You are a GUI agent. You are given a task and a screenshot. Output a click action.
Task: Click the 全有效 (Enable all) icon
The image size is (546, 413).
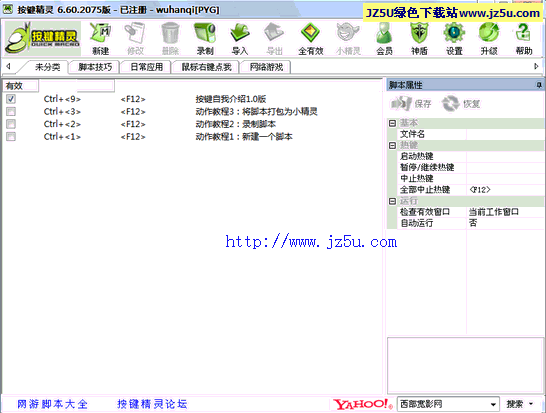coord(311,38)
